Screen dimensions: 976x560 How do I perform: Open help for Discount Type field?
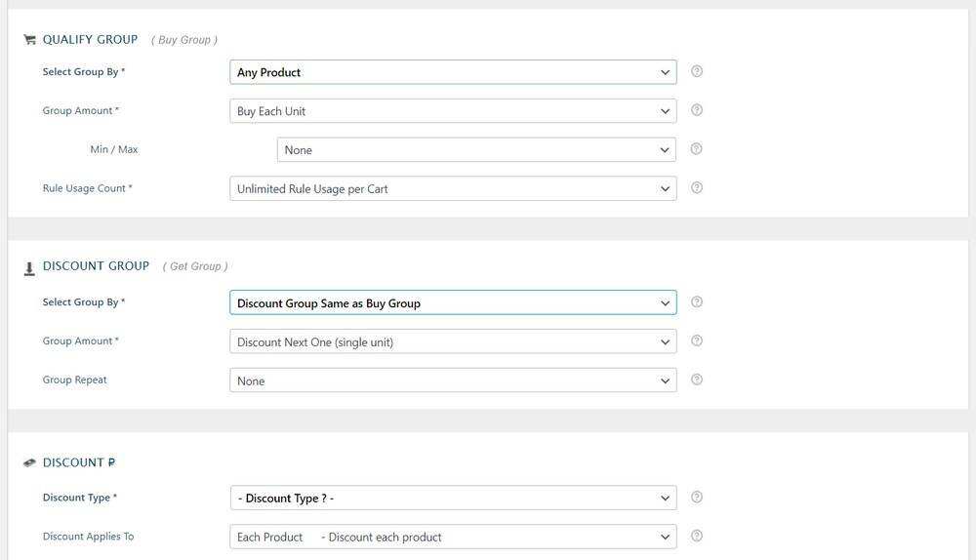point(697,498)
